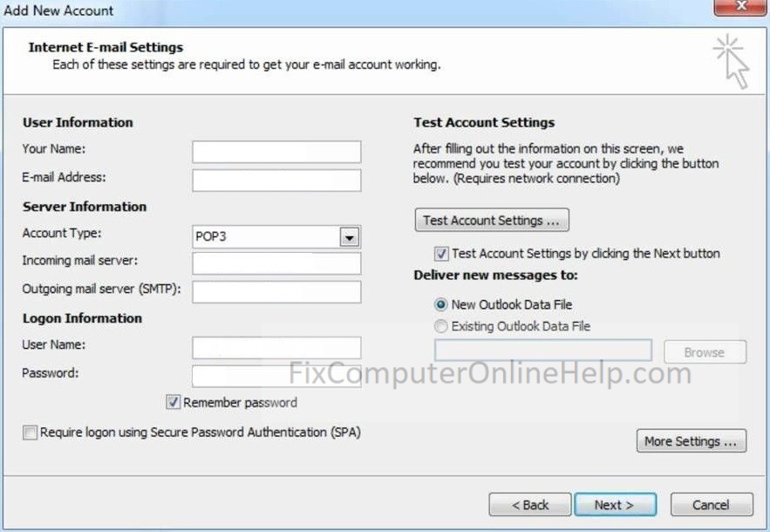
Task: Go back with the Back button
Action: (530, 504)
